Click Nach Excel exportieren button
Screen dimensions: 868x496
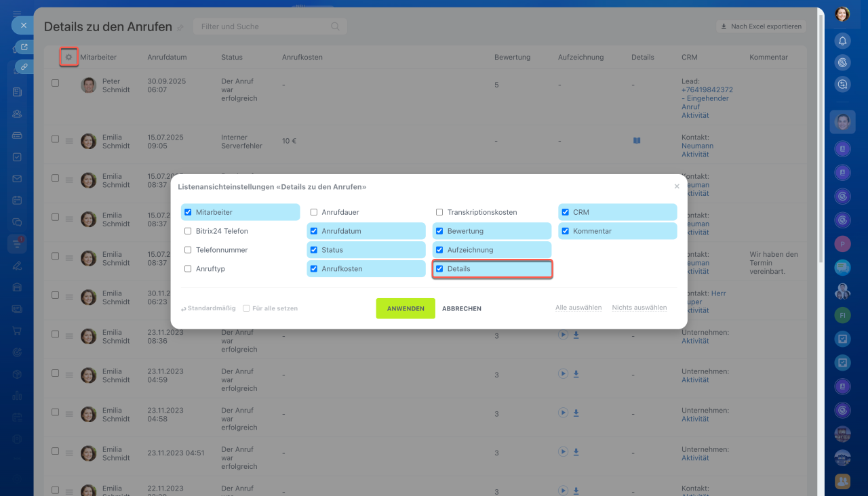tap(761, 26)
